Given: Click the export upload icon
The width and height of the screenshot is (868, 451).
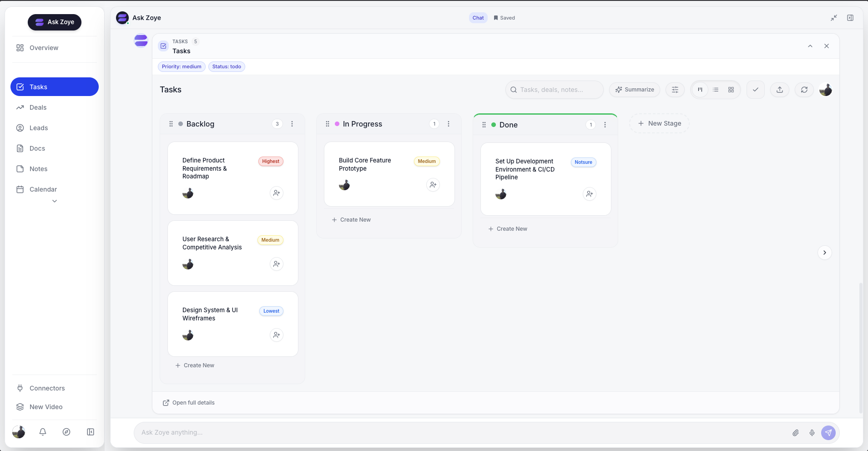Looking at the screenshot, I should pyautogui.click(x=780, y=90).
